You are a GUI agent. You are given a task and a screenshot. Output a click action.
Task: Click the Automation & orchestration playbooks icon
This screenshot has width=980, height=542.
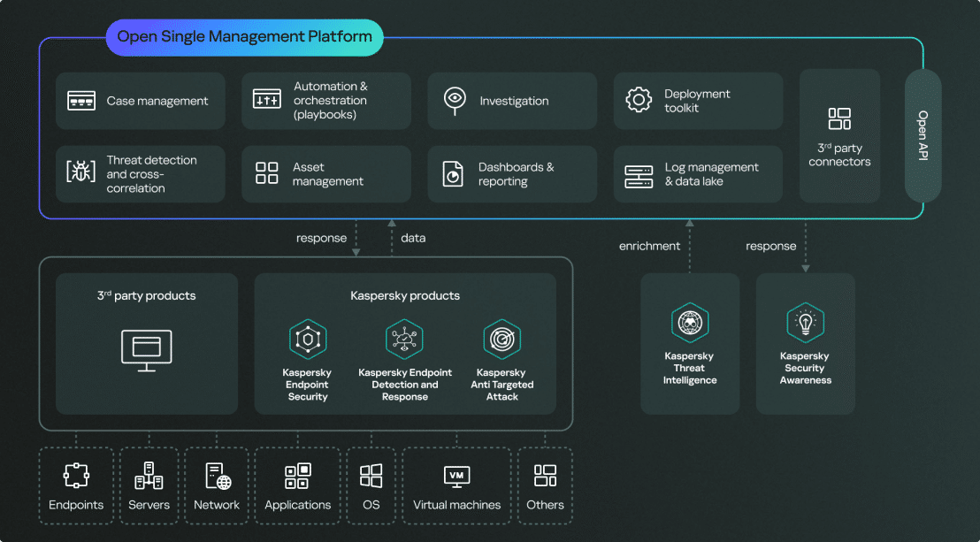click(x=267, y=99)
